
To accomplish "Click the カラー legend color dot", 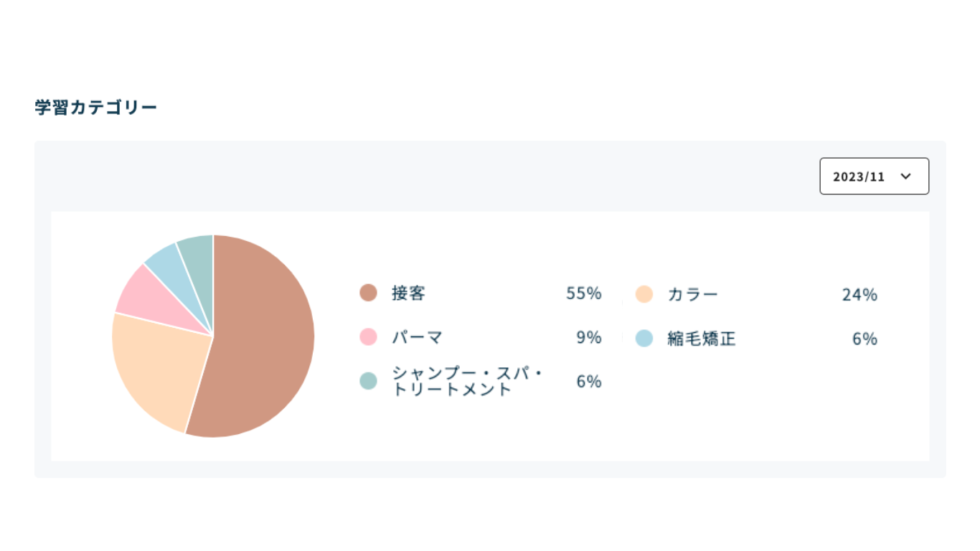I will (643, 294).
